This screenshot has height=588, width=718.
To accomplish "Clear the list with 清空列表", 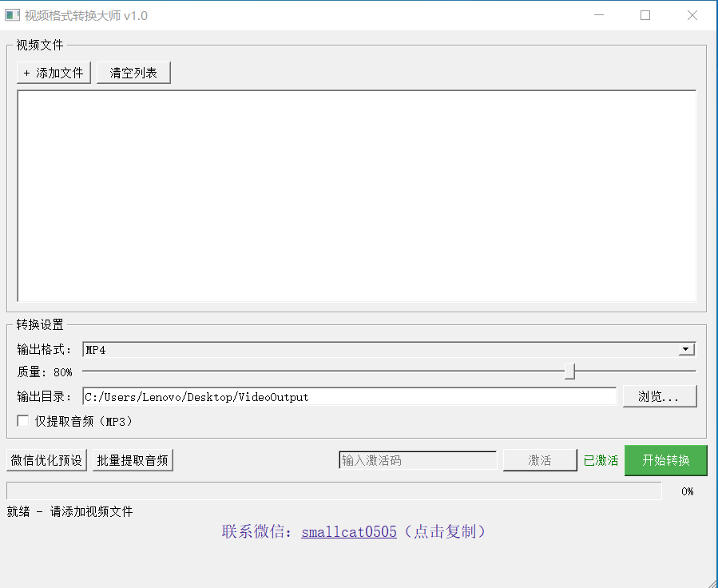I will (x=133, y=73).
